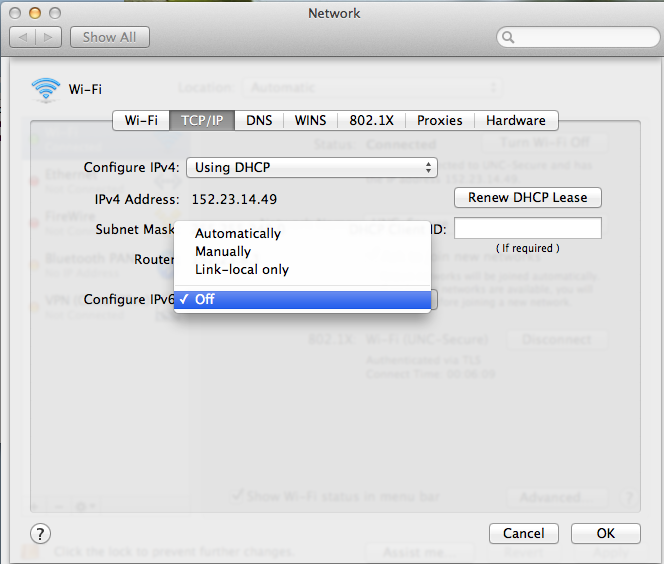
Task: Select the Wi-Fi settings tab
Action: [x=141, y=120]
